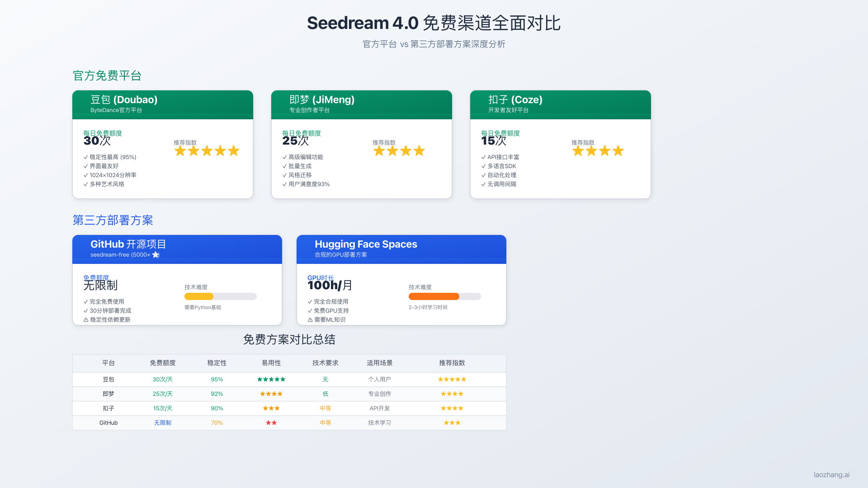Screen dimensions: 868x488
Task: Open the 扣子 (Coze) card header
Action: [561, 105]
